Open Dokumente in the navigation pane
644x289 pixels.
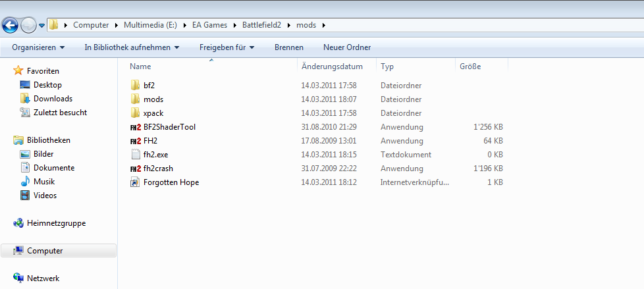click(x=54, y=167)
